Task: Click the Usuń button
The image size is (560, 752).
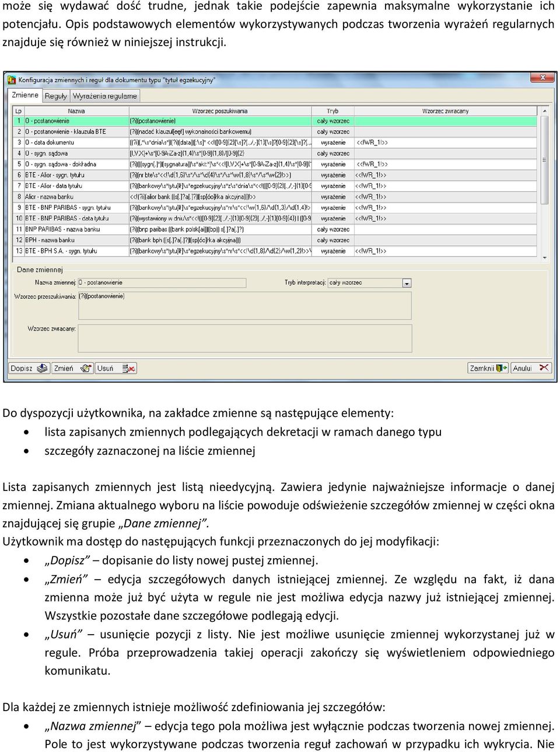Action: click(x=116, y=368)
